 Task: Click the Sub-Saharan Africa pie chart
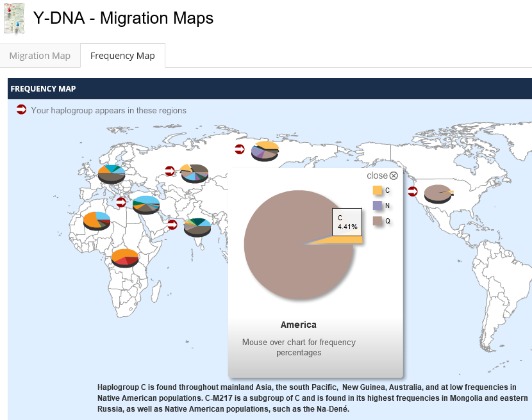pyautogui.click(x=125, y=257)
